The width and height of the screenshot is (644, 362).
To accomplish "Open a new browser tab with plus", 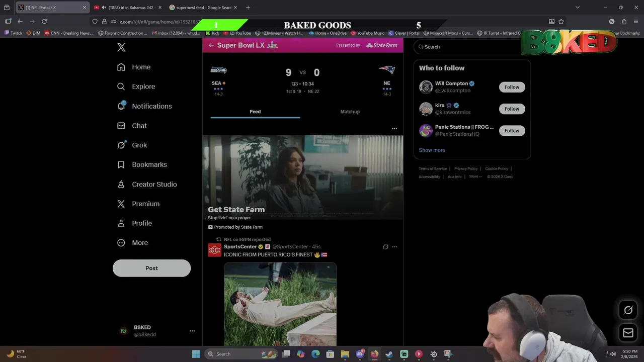I will (x=248, y=8).
